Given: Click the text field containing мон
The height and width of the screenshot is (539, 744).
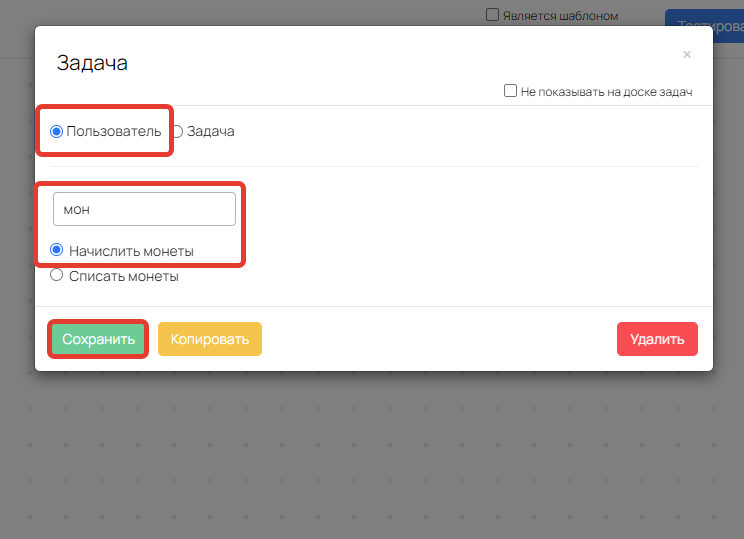Looking at the screenshot, I should 144,209.
